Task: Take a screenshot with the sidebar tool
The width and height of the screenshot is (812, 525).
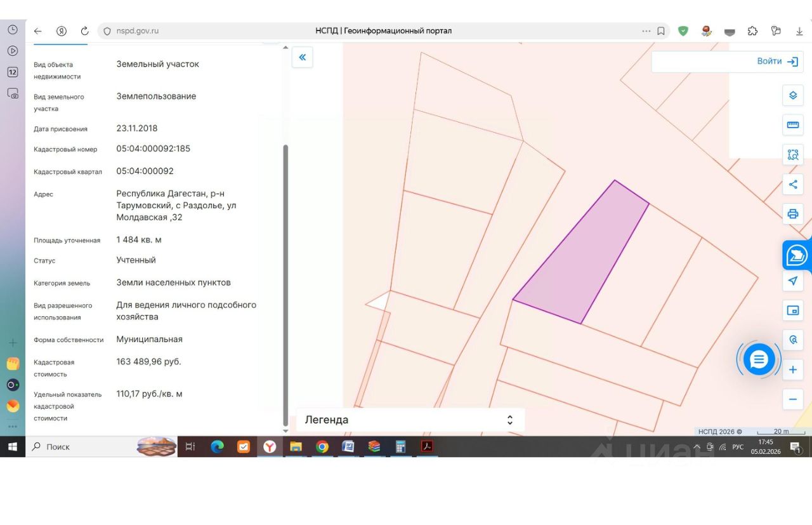Action: coord(13,93)
